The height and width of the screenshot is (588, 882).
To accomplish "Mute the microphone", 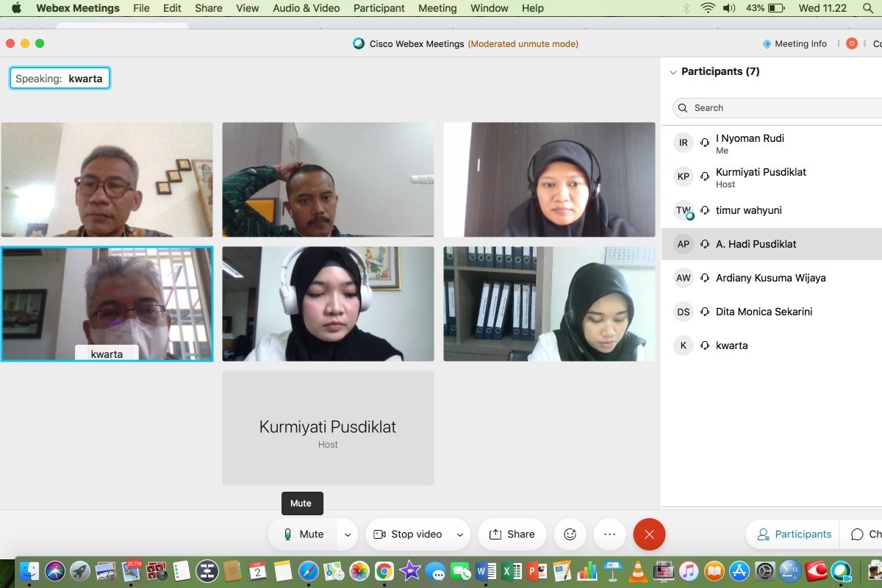I will click(x=304, y=534).
